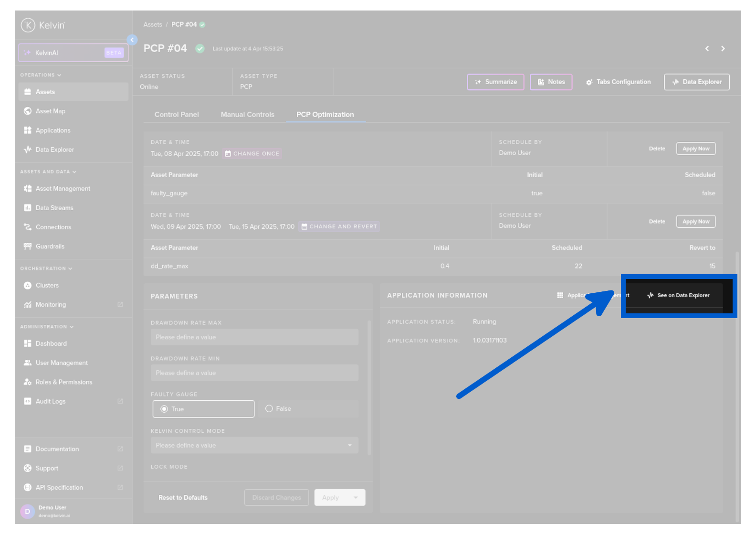Switch to the Control Panel tab
This screenshot has height=535, width=756.
177,115
